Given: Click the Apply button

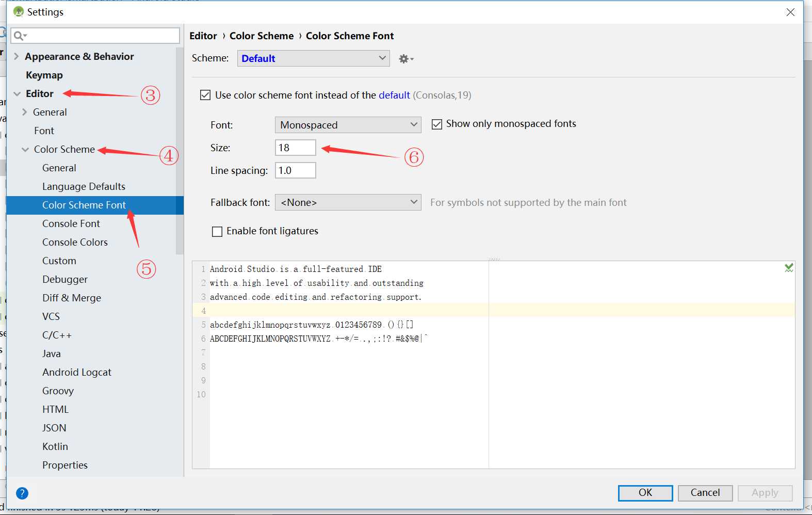Looking at the screenshot, I should 765,493.
